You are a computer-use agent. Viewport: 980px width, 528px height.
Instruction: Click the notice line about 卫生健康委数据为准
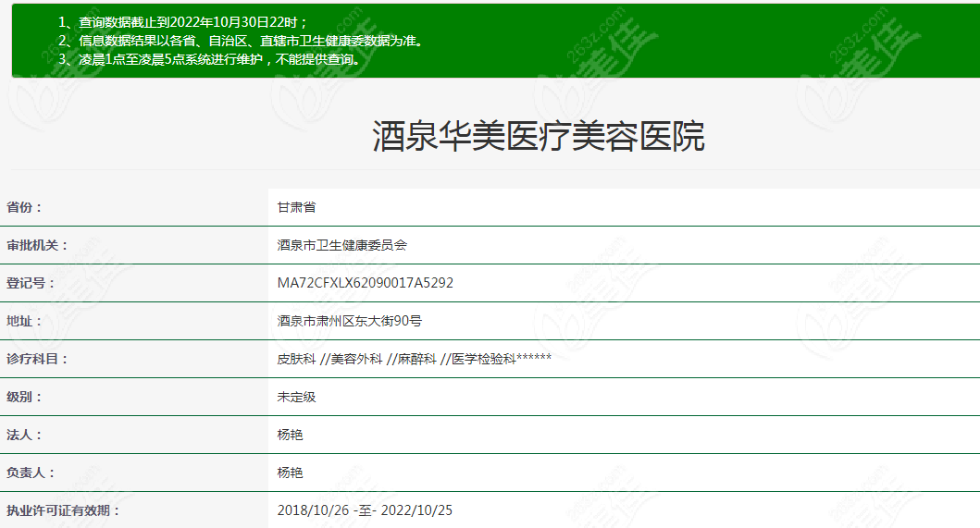pos(240,41)
